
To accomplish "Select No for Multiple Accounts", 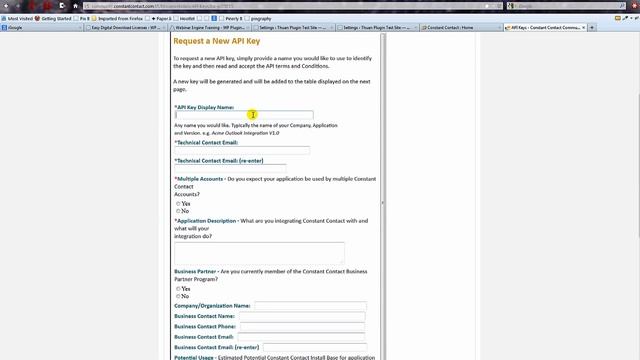I will 178,211.
